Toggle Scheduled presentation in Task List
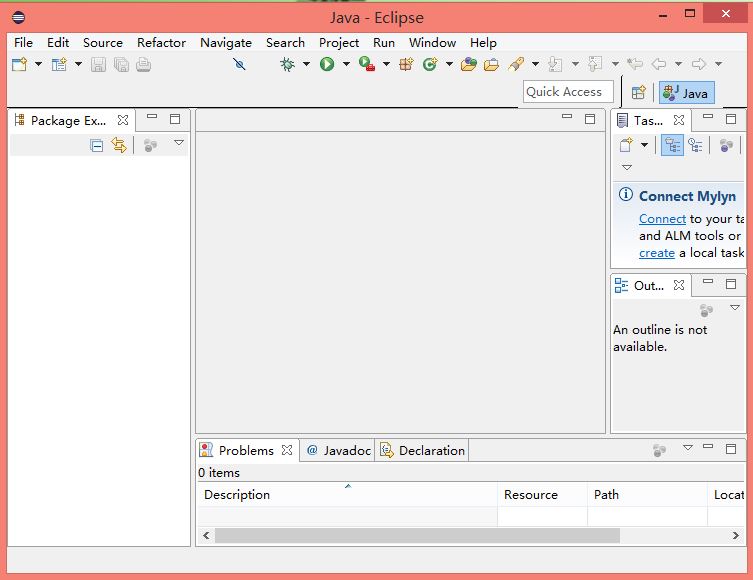753x580 pixels. [695, 145]
